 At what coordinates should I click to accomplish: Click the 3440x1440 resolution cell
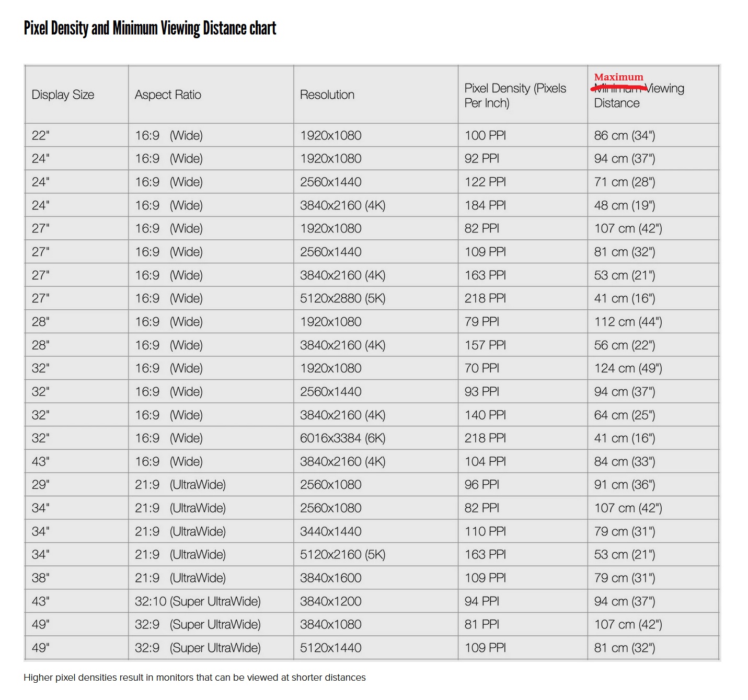tap(376, 531)
